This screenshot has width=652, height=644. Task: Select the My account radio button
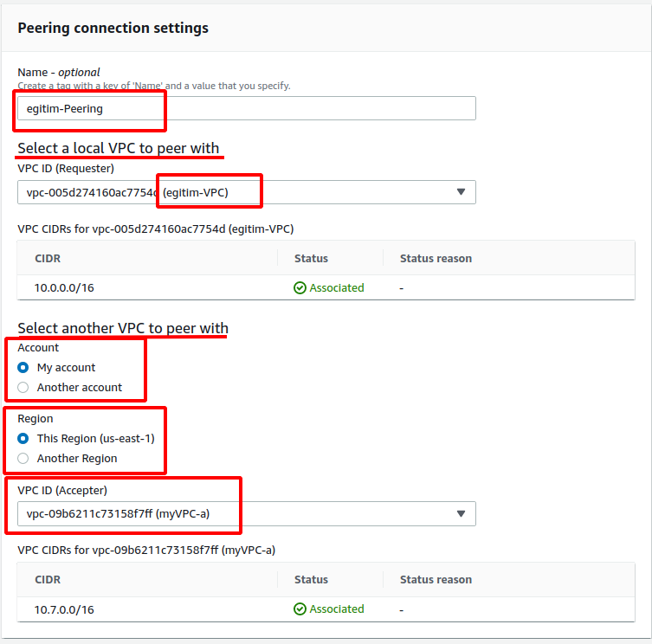click(23, 368)
